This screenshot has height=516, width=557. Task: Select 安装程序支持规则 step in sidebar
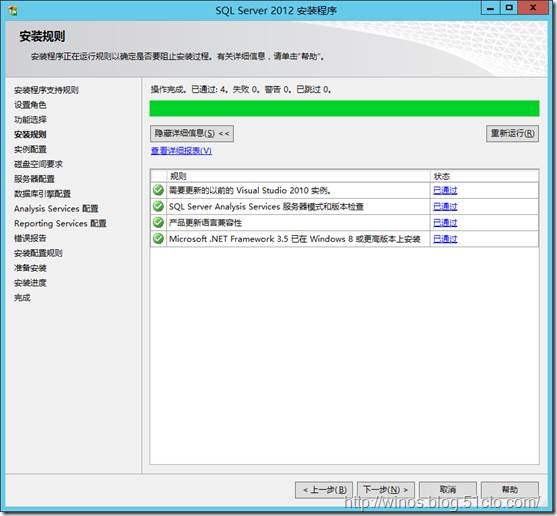46,90
